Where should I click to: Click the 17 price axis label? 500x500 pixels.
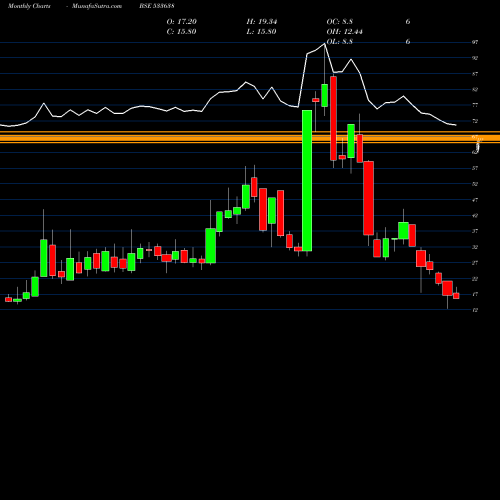point(475,294)
